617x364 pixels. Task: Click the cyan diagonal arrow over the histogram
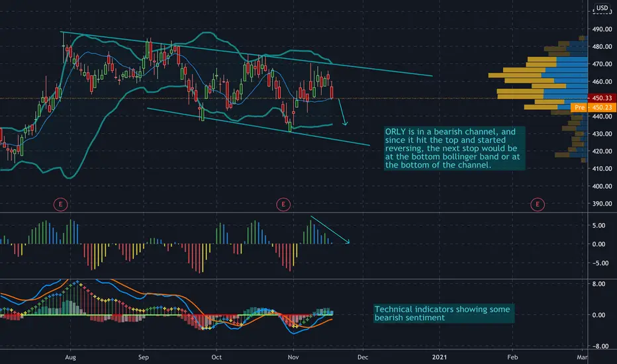[330, 230]
